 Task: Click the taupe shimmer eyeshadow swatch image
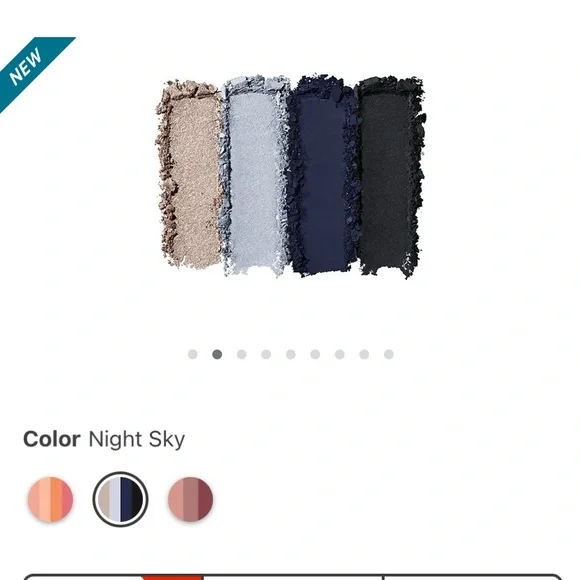click(x=190, y=174)
